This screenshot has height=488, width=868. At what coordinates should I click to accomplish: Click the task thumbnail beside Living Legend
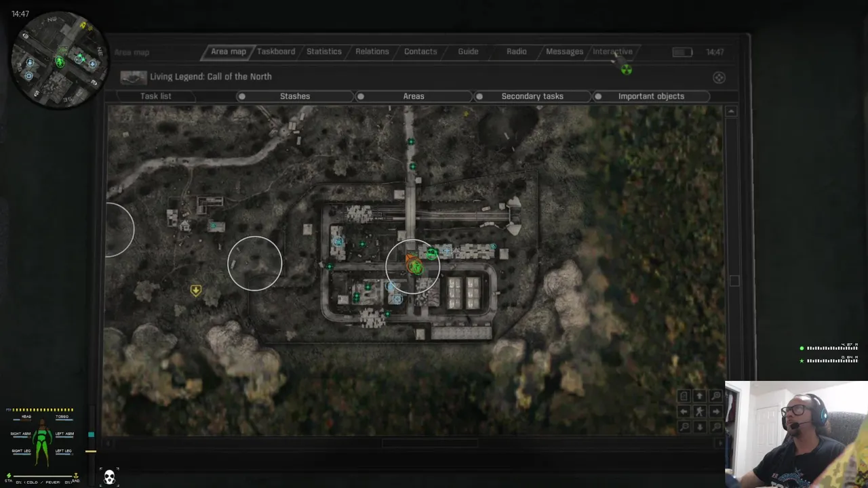click(134, 77)
